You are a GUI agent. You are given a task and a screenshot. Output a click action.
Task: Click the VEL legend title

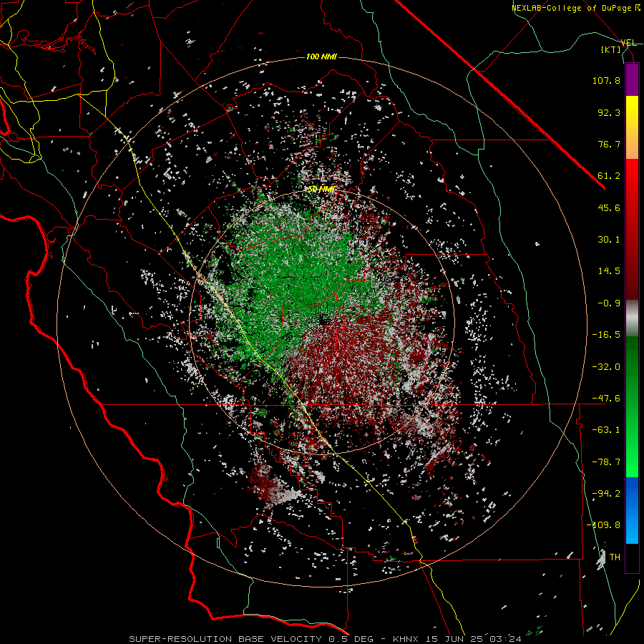pyautogui.click(x=628, y=43)
